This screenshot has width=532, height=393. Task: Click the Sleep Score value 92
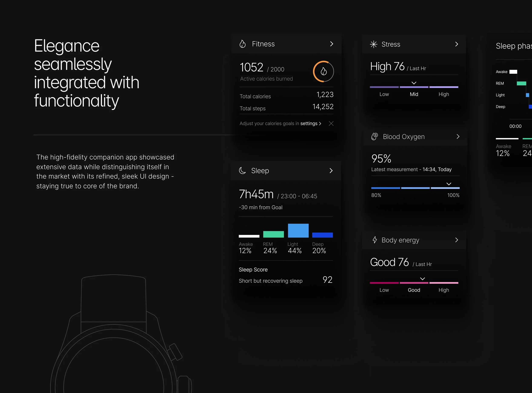click(327, 280)
